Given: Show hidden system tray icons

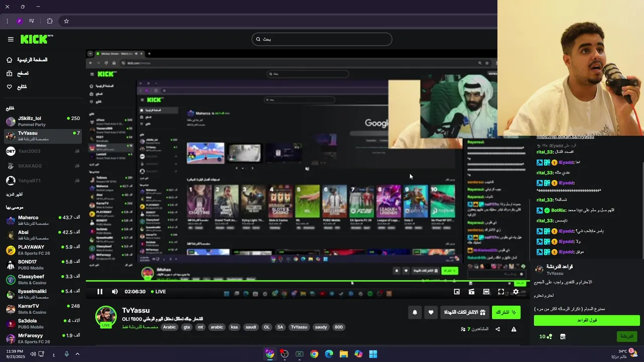Looking at the screenshot, I should [77, 354].
